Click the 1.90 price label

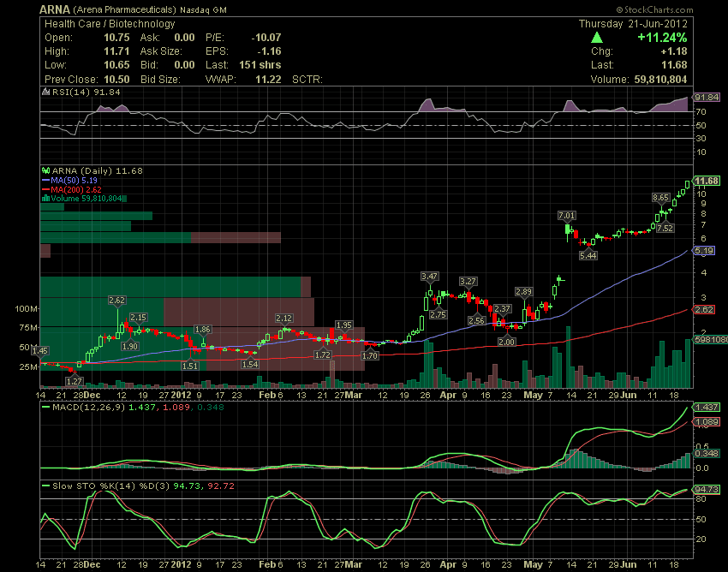(x=130, y=346)
